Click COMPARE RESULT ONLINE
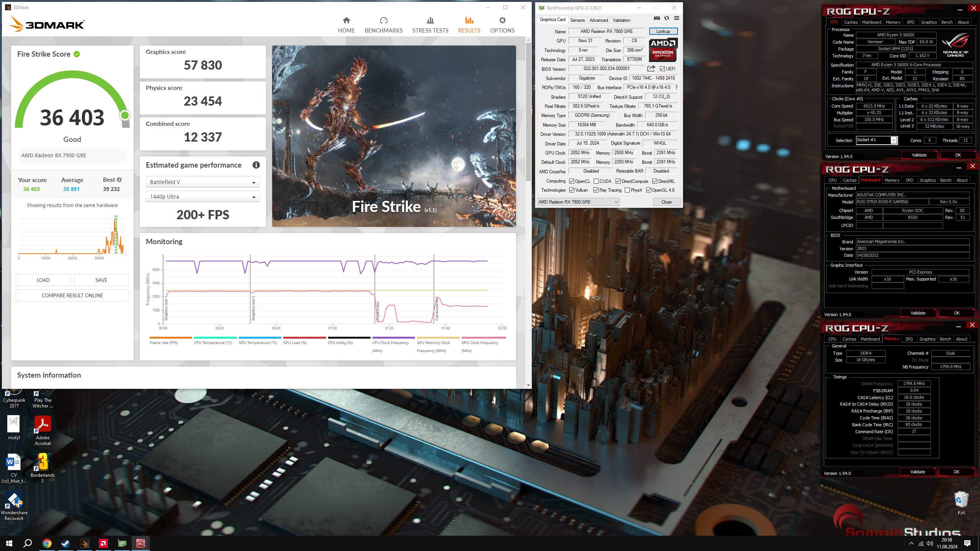 point(72,295)
